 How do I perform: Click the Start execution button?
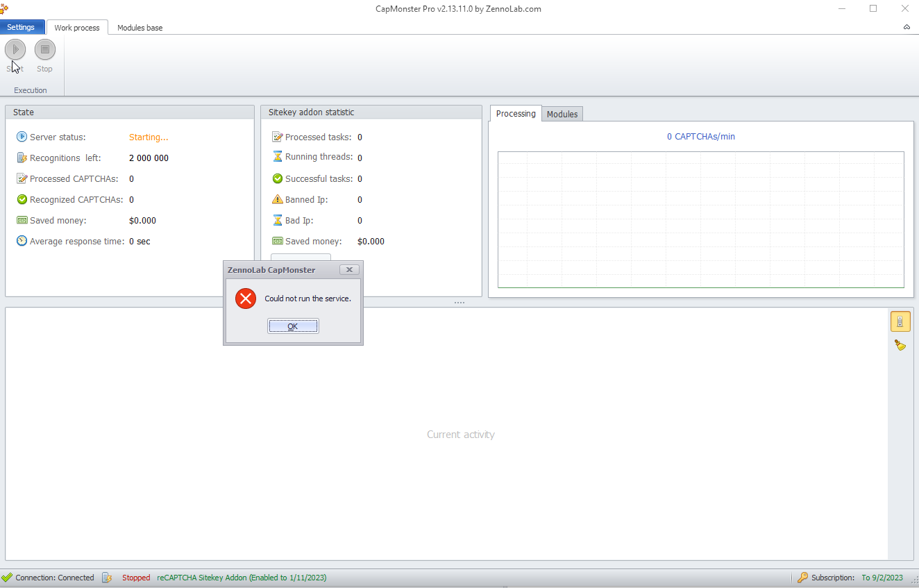[x=15, y=49]
